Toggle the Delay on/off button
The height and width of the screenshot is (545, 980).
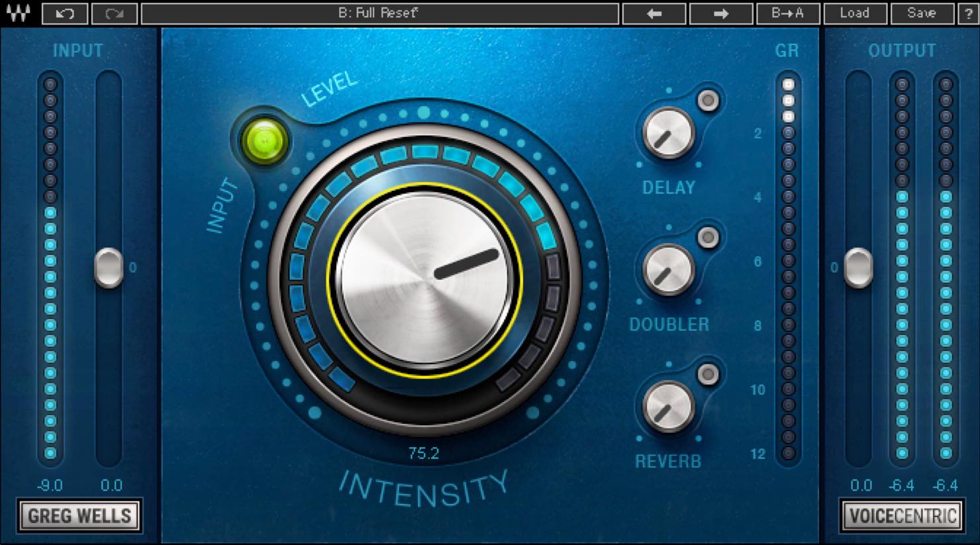pos(708,101)
